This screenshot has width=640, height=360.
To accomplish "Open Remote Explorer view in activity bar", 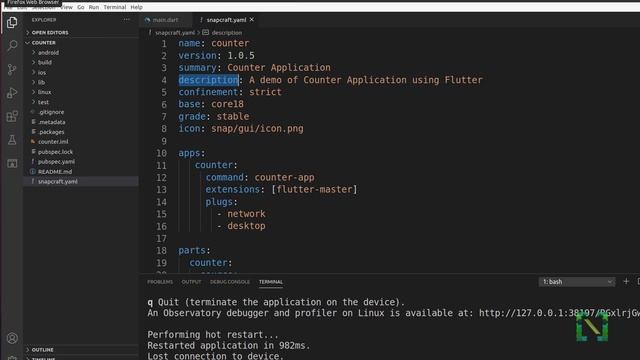I will click(x=12, y=163).
